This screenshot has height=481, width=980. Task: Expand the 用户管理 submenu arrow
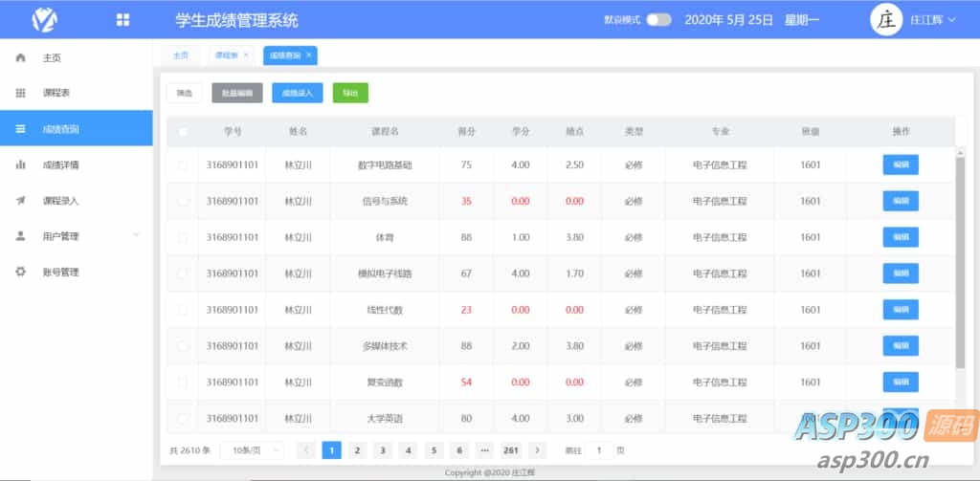click(x=136, y=235)
